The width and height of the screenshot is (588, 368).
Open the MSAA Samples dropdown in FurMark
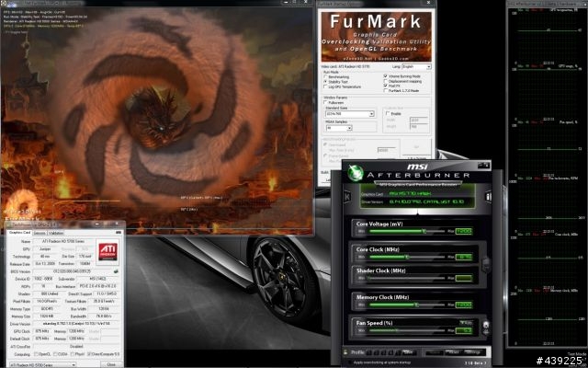tap(339, 128)
